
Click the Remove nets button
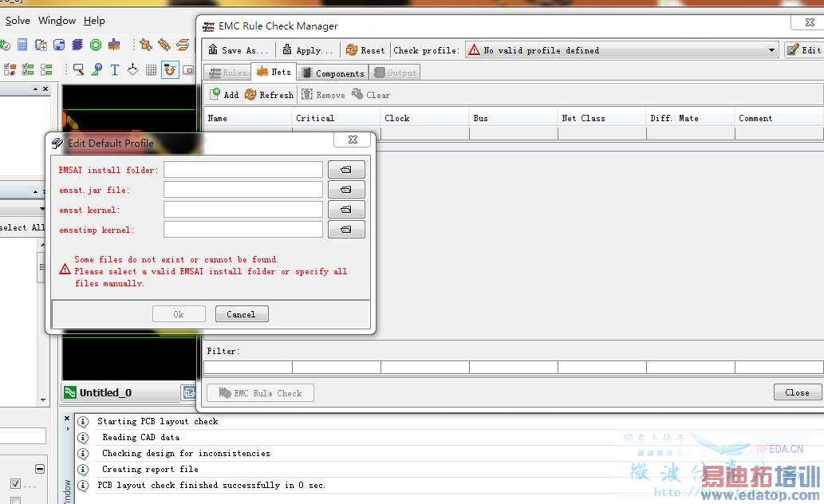[323, 95]
